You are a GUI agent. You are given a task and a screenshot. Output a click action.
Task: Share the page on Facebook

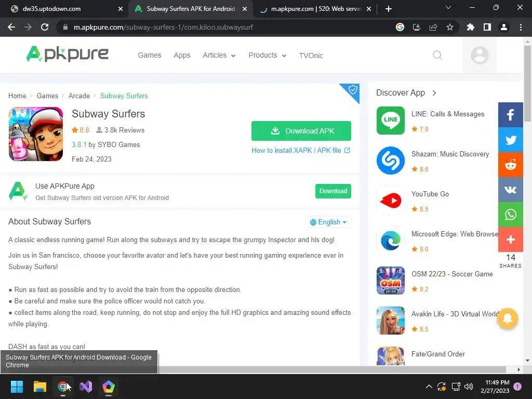coord(510,115)
